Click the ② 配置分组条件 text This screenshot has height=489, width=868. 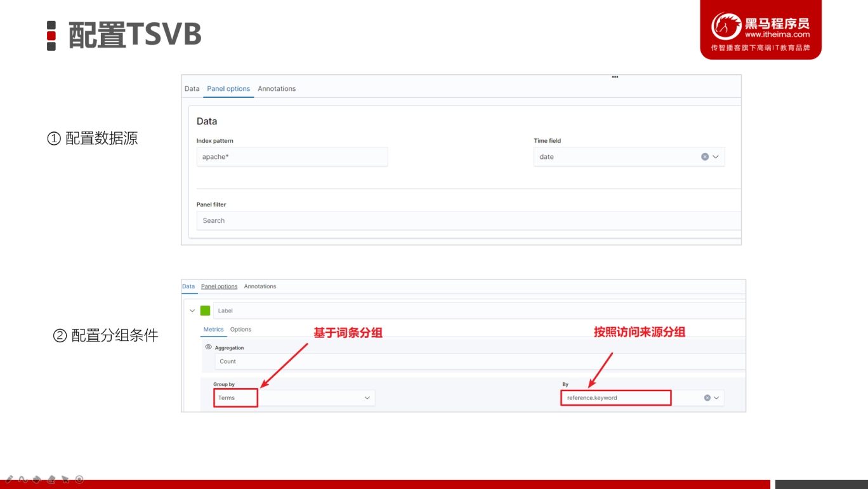(x=105, y=335)
